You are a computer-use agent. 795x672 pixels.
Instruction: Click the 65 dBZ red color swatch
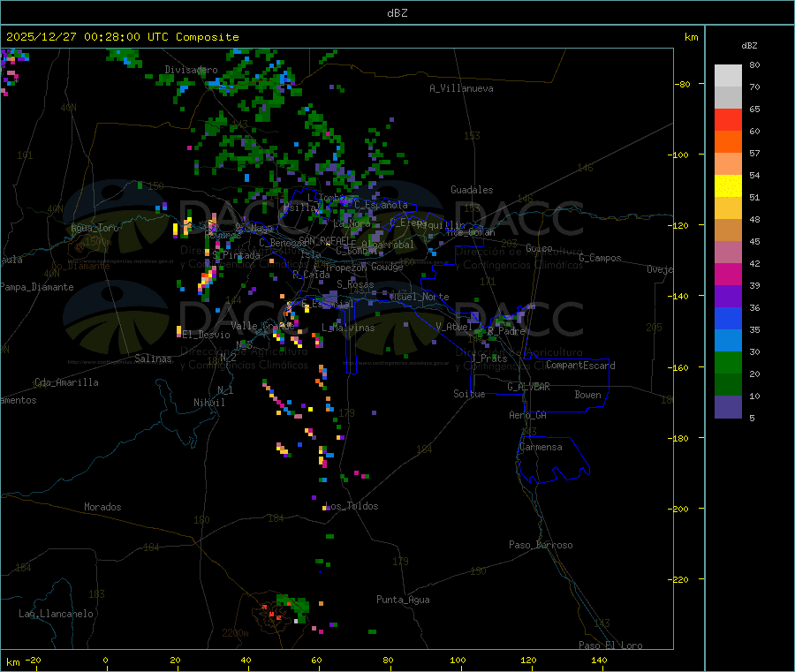click(x=728, y=119)
